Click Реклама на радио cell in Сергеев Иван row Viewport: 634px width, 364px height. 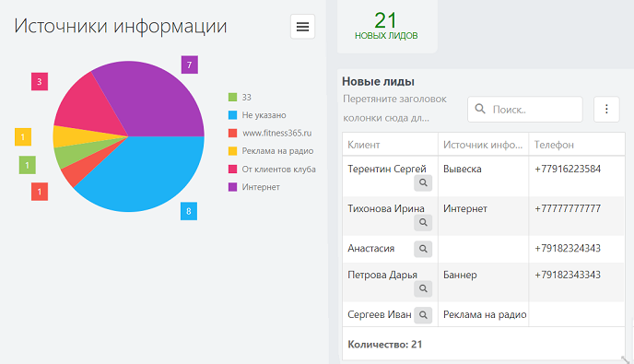[483, 314]
